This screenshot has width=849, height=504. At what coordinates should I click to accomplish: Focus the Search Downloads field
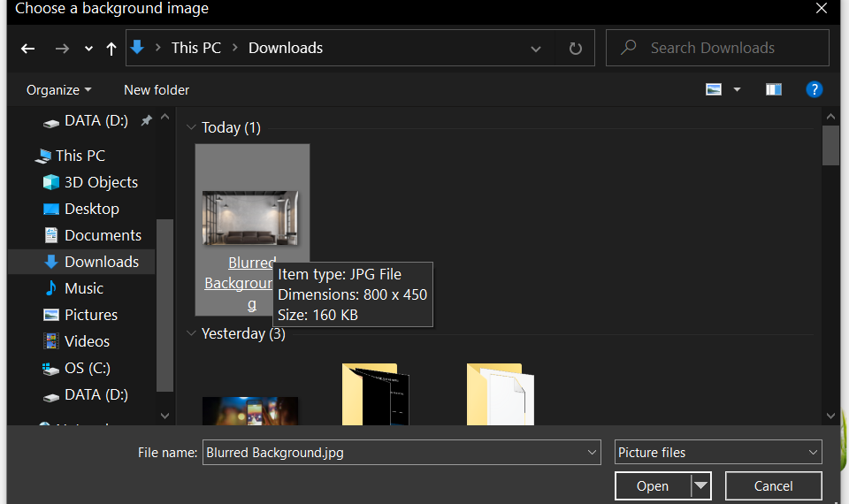[x=717, y=48]
